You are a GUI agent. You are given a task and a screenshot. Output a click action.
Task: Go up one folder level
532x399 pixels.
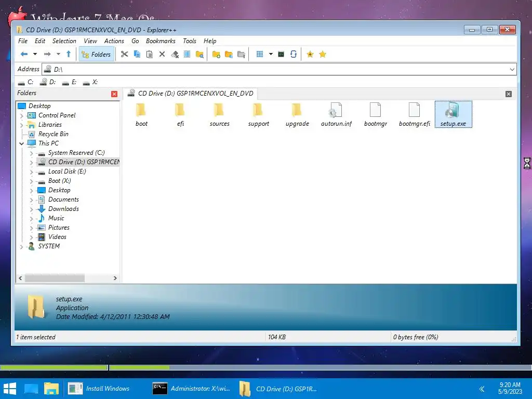(69, 54)
